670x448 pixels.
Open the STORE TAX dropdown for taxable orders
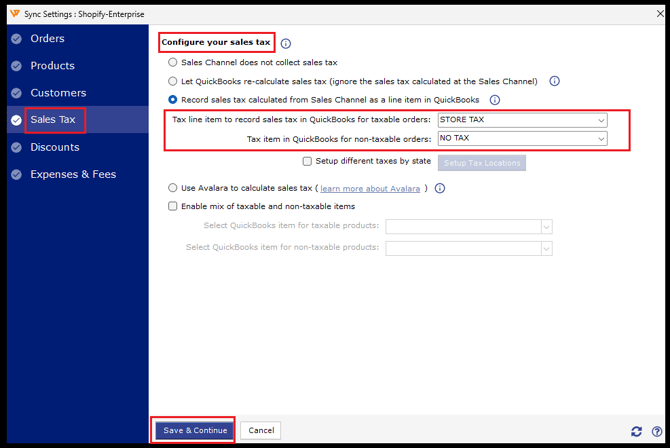pos(523,120)
